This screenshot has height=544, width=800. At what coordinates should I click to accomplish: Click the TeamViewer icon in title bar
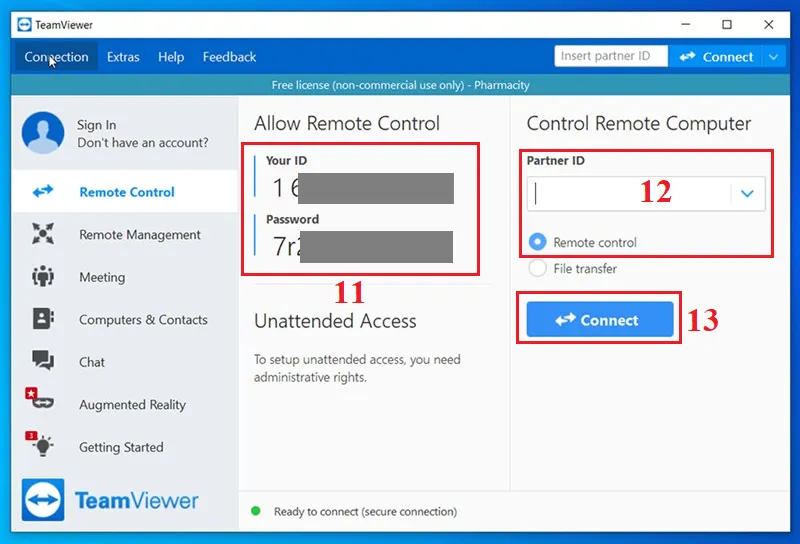(x=24, y=24)
